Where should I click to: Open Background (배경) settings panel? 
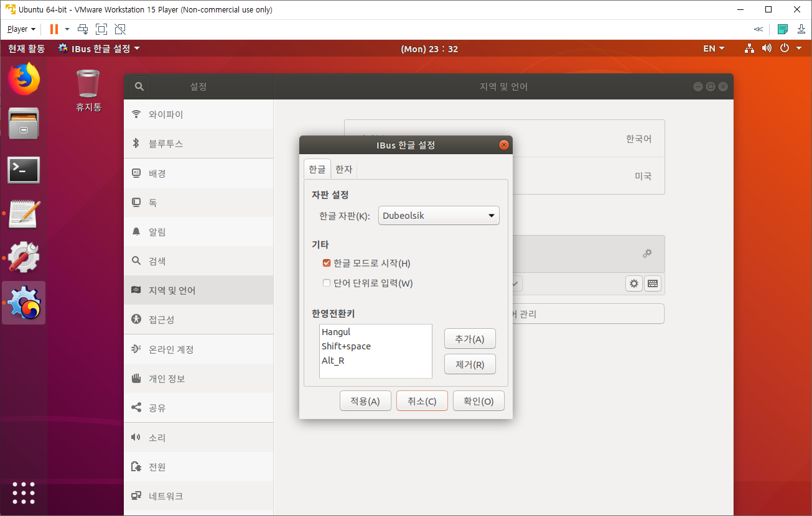pos(198,173)
